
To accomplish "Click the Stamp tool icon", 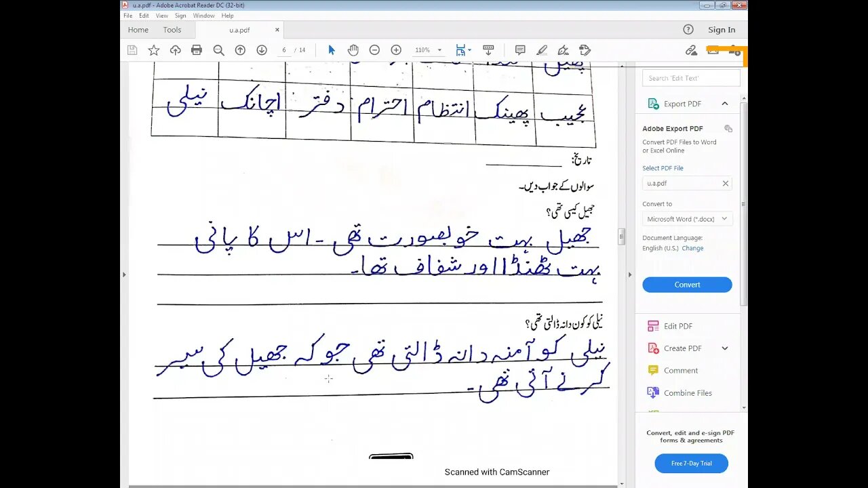I will click(x=585, y=50).
